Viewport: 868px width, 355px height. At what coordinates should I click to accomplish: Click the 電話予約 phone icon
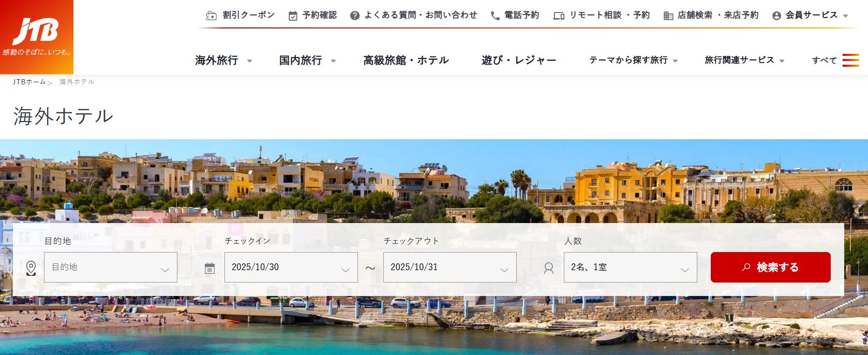click(x=495, y=16)
